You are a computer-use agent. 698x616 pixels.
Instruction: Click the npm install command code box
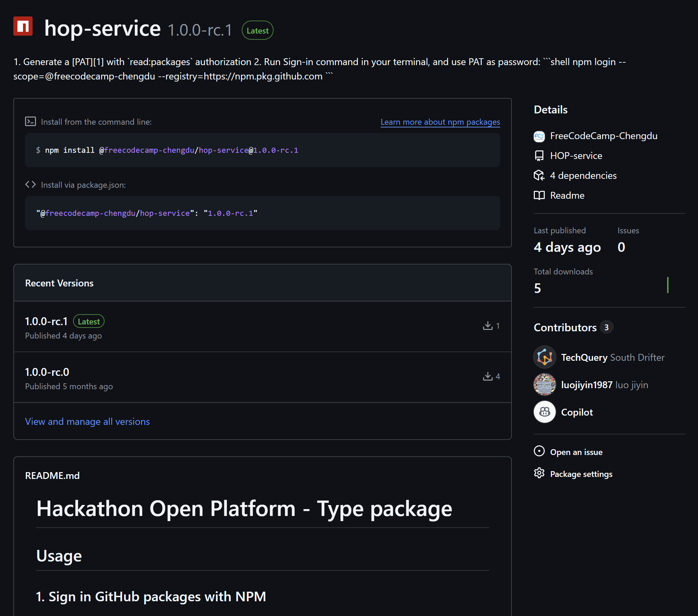point(262,150)
